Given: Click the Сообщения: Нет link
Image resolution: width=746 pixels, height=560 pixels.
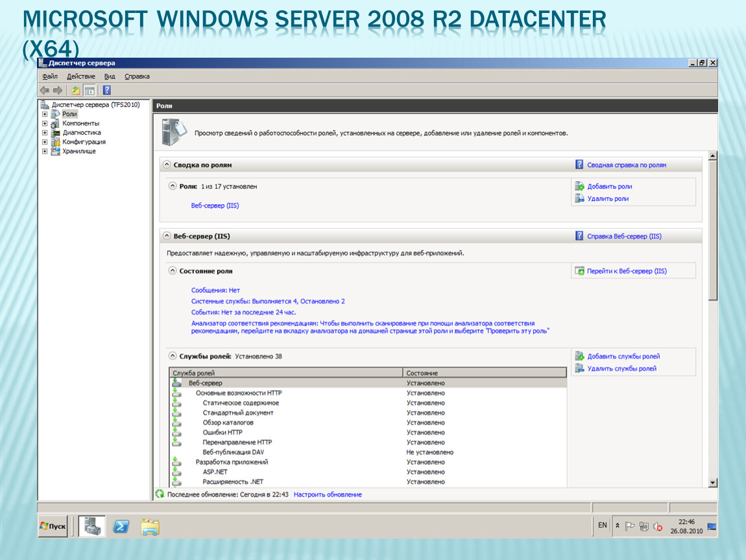Looking at the screenshot, I should point(215,290).
